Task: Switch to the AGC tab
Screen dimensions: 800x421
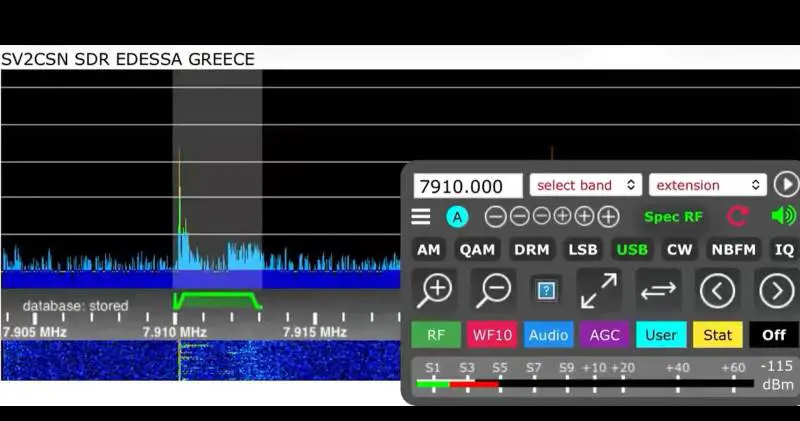Action: [604, 335]
